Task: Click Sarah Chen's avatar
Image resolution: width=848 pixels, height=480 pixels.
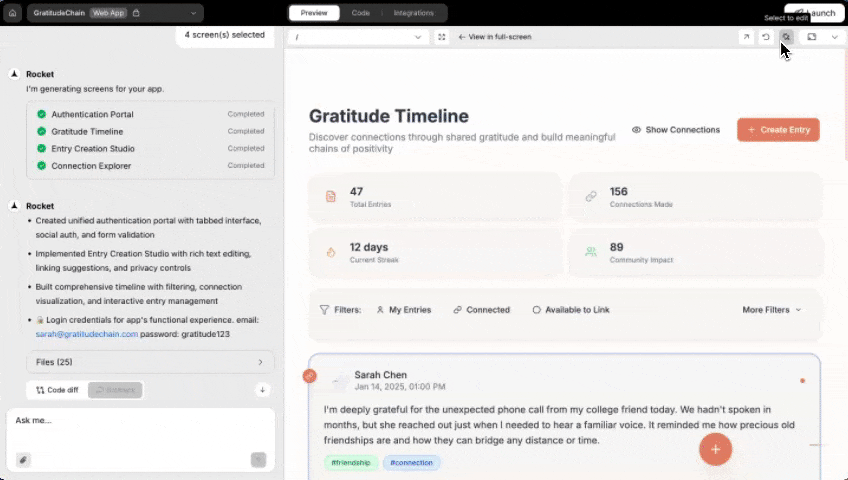Action: pos(340,381)
